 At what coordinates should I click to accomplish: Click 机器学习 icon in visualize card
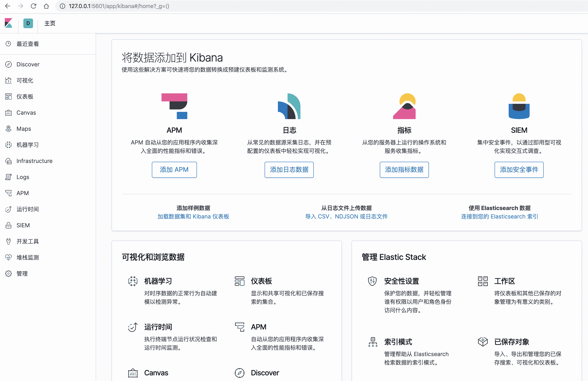tap(133, 281)
